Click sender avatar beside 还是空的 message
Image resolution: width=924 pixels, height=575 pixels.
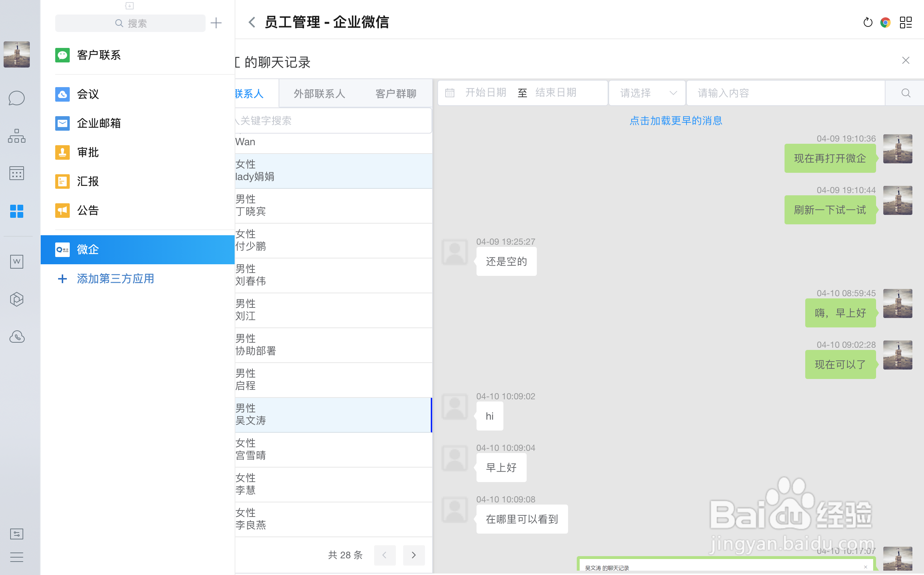click(455, 252)
